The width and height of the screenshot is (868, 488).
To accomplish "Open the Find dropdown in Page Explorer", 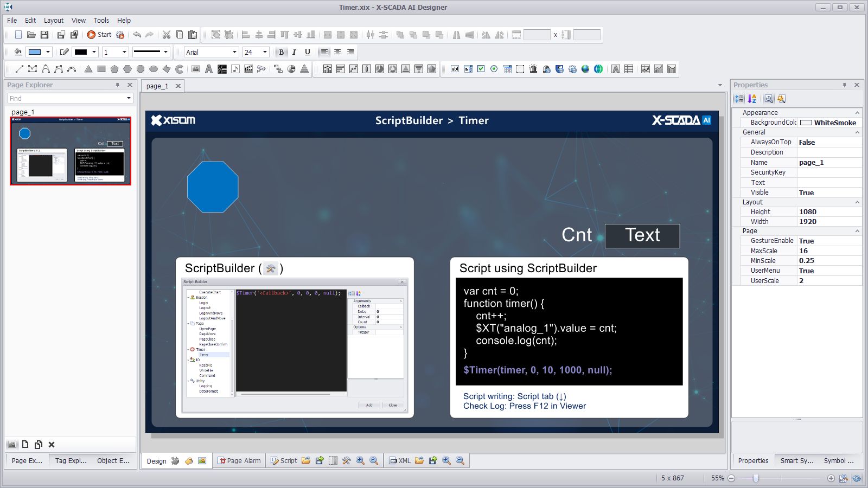I will pyautogui.click(x=129, y=98).
